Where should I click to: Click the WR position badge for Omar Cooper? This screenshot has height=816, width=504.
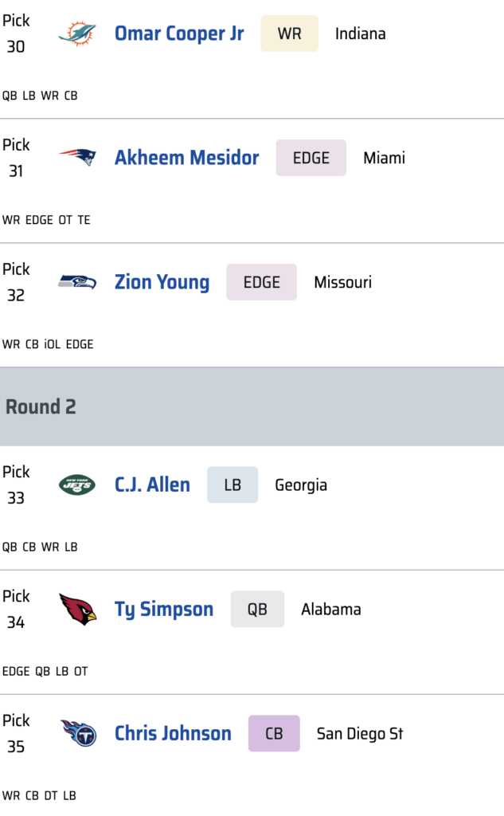289,33
